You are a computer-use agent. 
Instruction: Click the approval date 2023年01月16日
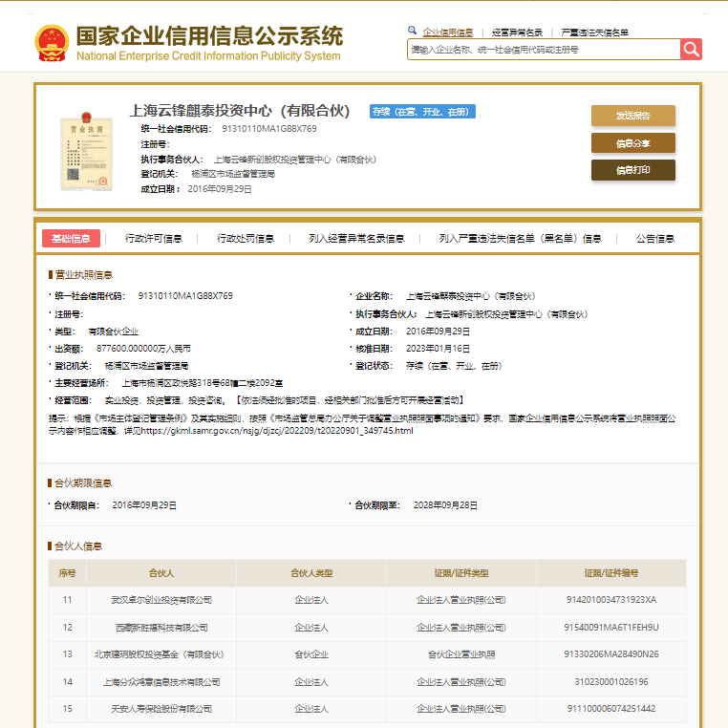(x=438, y=348)
